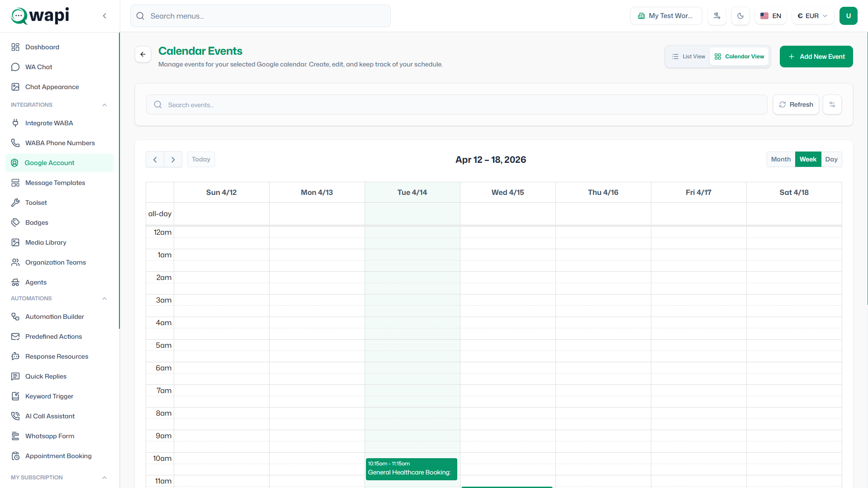Focus the Search menus field
Image resolution: width=868 pixels, height=488 pixels.
(x=261, y=16)
